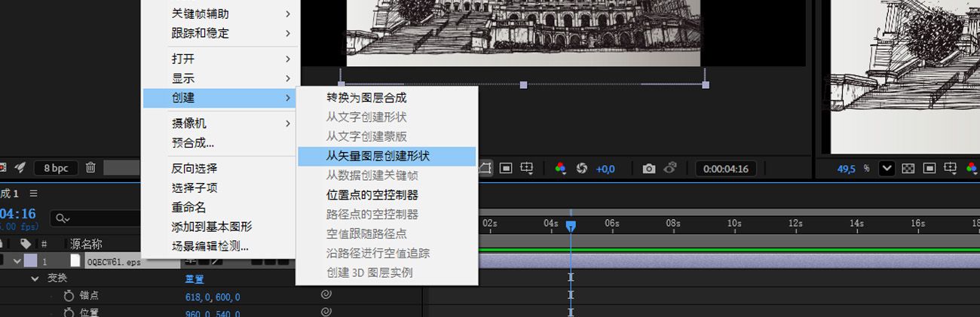Expand the 关键帧辅助 submenu
This screenshot has width=980, height=317.
(220, 14)
